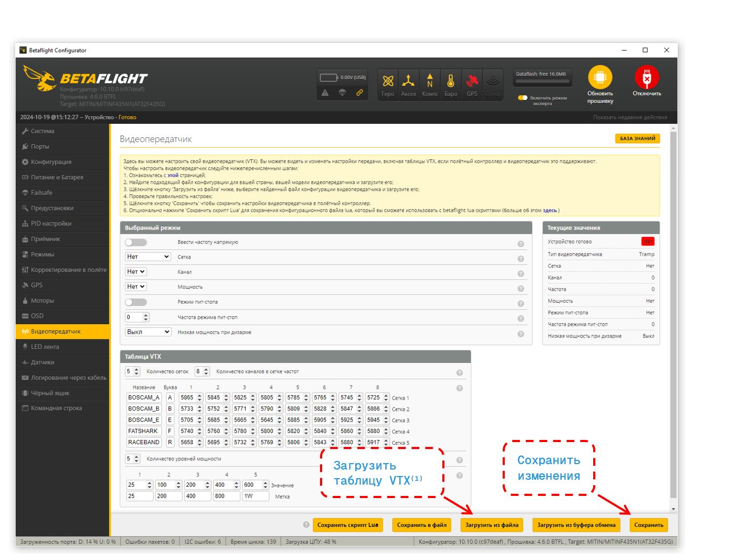Toggle Ввести частоту напрямую switch

click(x=136, y=242)
